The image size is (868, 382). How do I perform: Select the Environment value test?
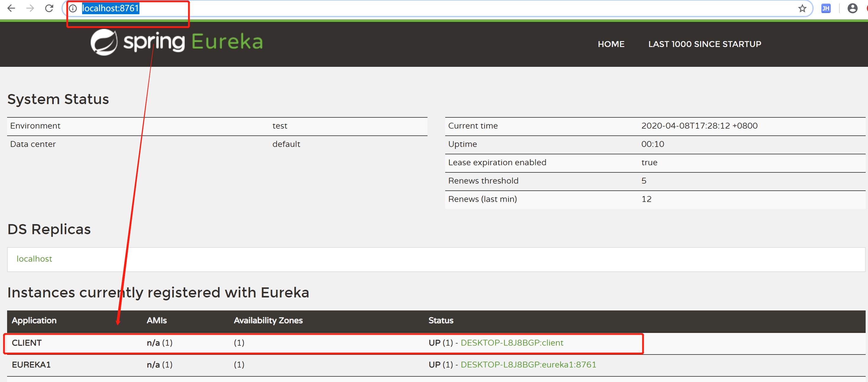click(280, 126)
